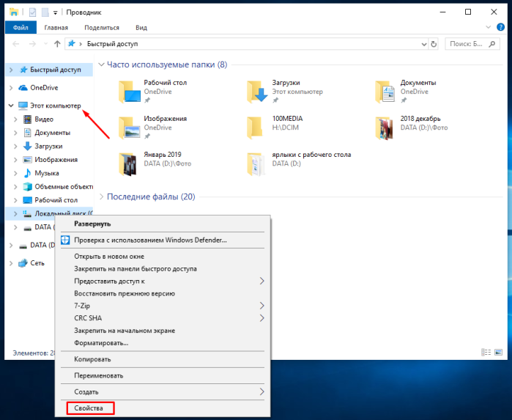
Task: Click the search magnifier icon
Action: click(492, 44)
